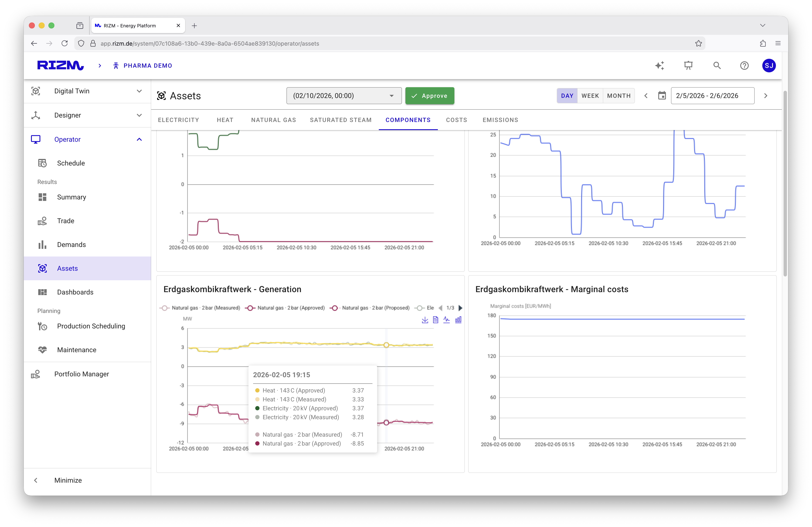The width and height of the screenshot is (812, 527).
Task: Select Assets in the sidebar
Action: pos(87,269)
